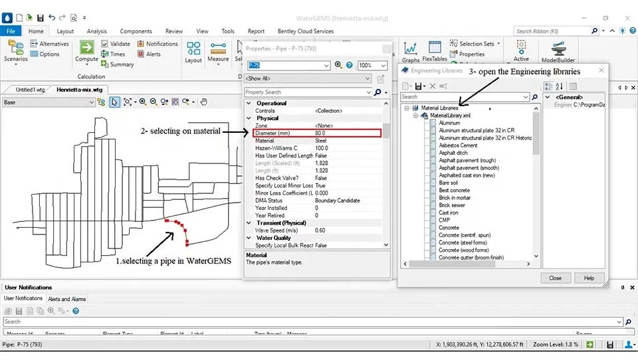The width and height of the screenshot is (638, 364).
Task: Delete item in Engineering Libraries toolbar
Action: (433, 86)
